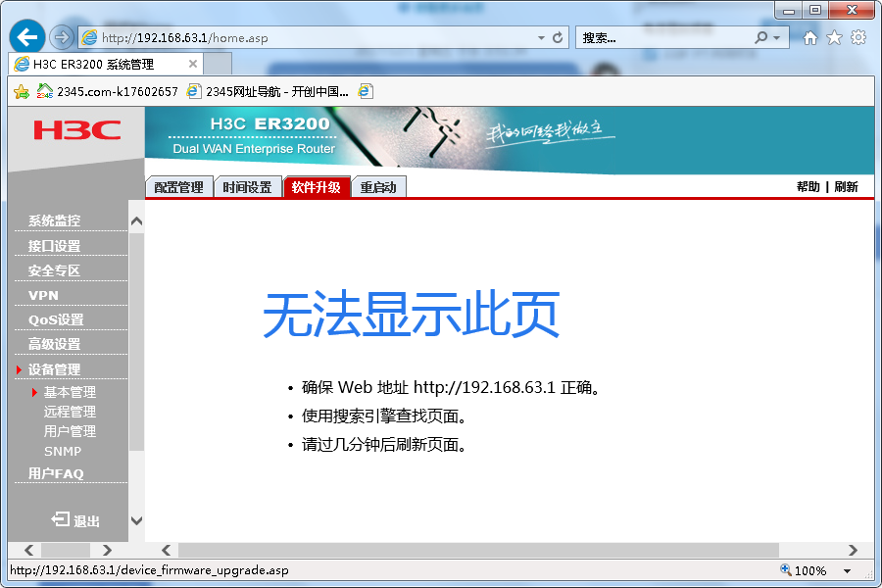Click the add to favorites bar star icon

(22, 91)
